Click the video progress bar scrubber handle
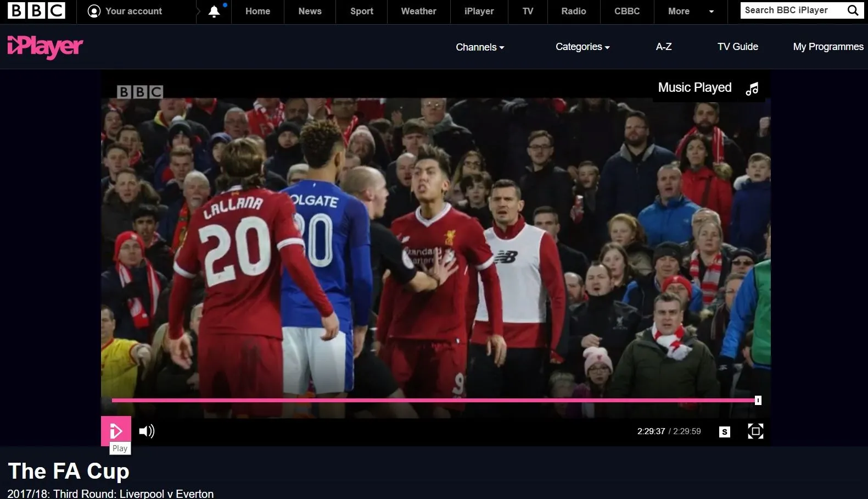The width and height of the screenshot is (868, 499). click(758, 401)
